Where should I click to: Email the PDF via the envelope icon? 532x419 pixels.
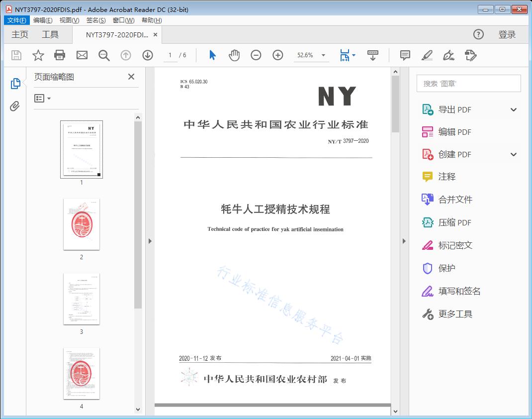pos(82,55)
